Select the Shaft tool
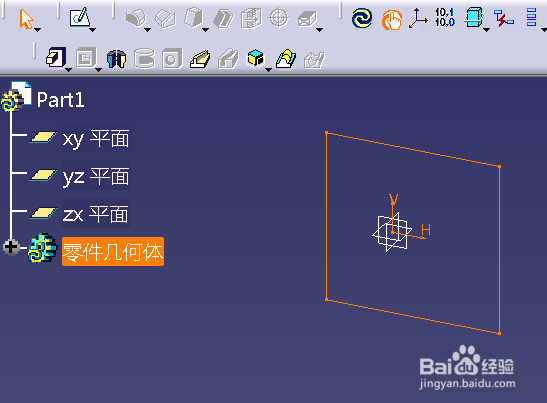This screenshot has width=547, height=403. 116,59
